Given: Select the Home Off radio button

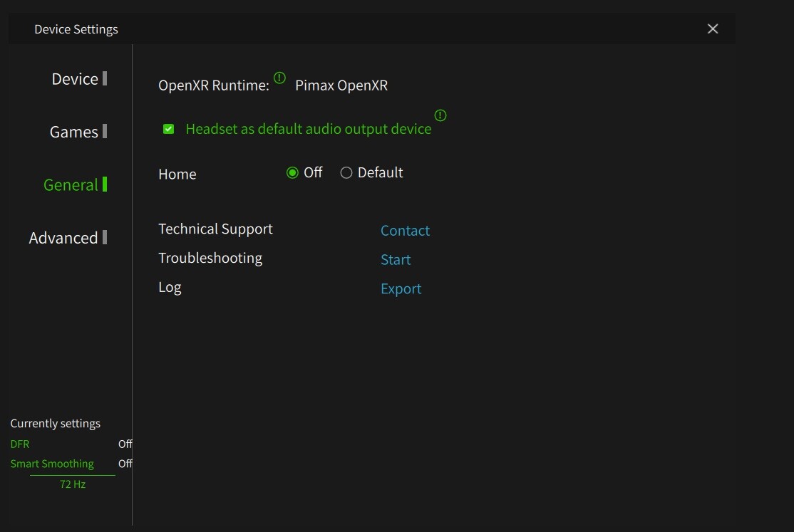Looking at the screenshot, I should [x=292, y=173].
